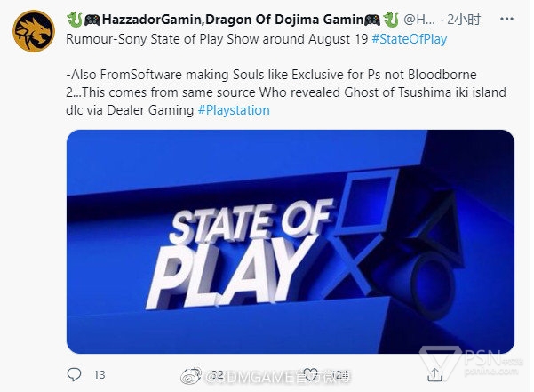Image resolution: width=534 pixels, height=392 pixels.
Task: Click the green dragon emoji after the display name
Action: click(x=389, y=19)
